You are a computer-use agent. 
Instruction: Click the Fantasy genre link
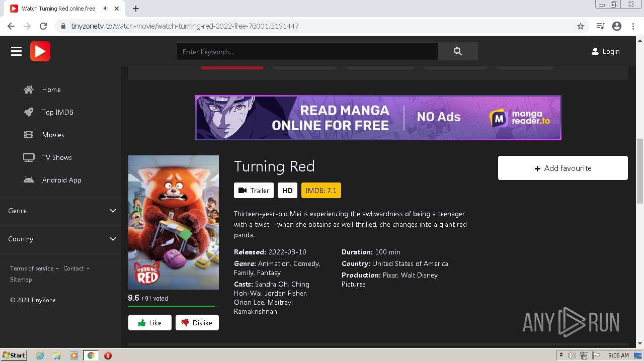(269, 273)
